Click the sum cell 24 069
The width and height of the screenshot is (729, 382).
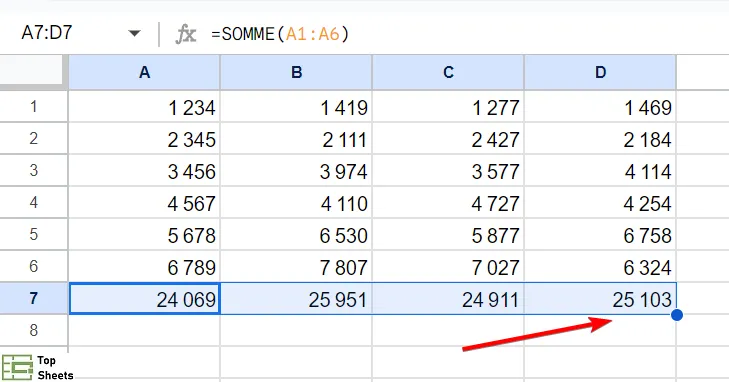coord(145,299)
